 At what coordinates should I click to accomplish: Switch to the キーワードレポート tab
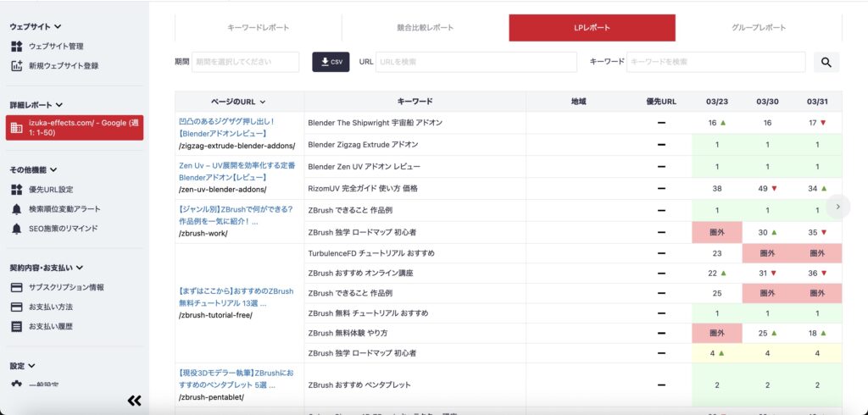coord(259,28)
